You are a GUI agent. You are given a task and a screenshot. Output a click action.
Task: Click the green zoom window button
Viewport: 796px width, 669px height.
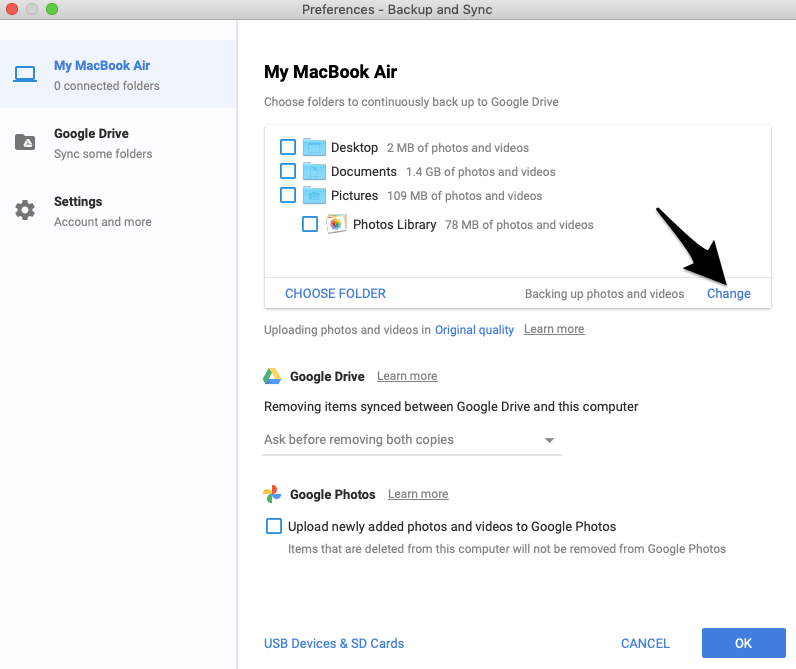tap(52, 9)
